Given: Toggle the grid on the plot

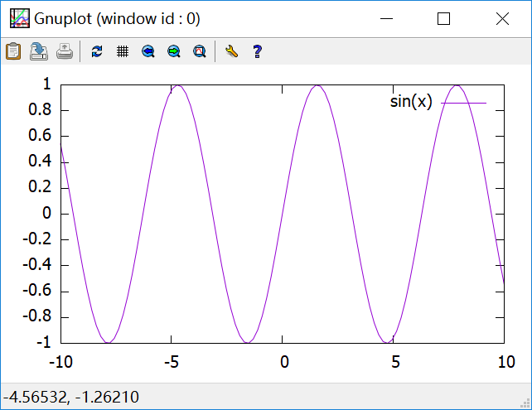Looking at the screenshot, I should pyautogui.click(x=123, y=51).
